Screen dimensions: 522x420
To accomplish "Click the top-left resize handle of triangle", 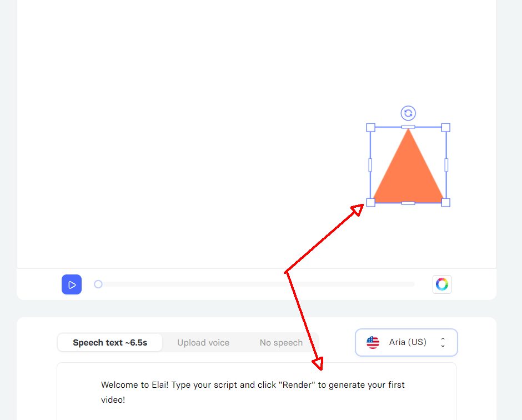I will (x=370, y=128).
